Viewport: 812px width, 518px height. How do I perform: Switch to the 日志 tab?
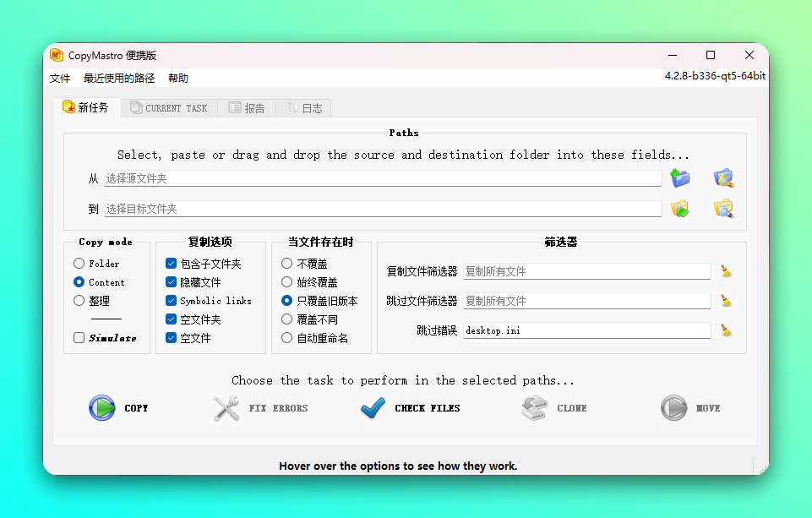click(x=304, y=108)
